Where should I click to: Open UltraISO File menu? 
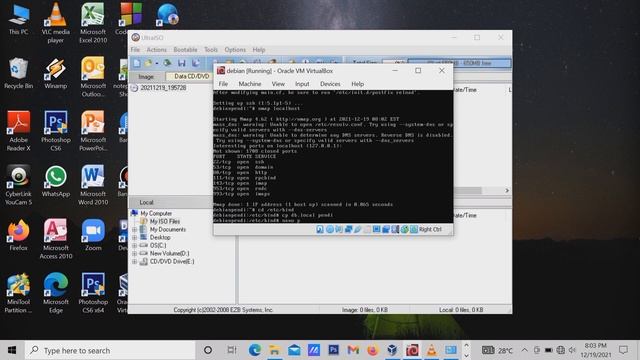[x=135, y=50]
